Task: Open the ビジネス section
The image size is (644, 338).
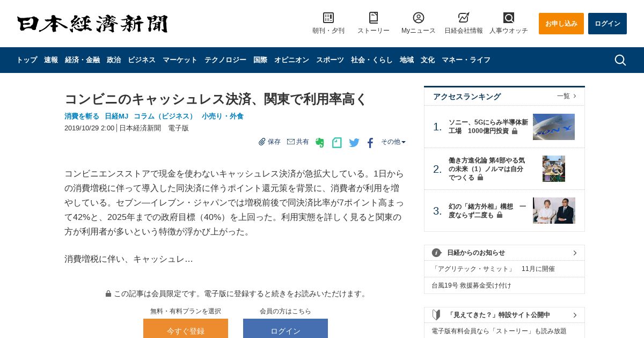Action: [142, 60]
